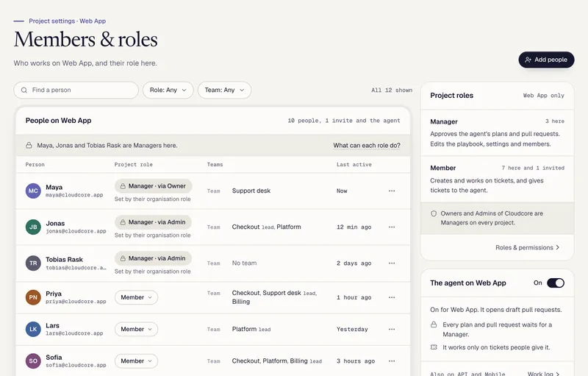Click the 'Manager' role heading in Project roles
Screen dimensions: 588x376
(444, 121)
